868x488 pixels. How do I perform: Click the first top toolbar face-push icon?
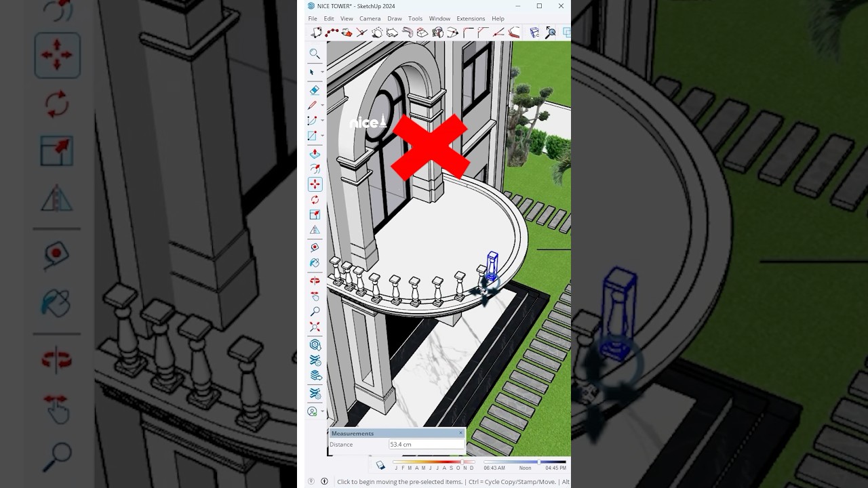pyautogui.click(x=317, y=33)
